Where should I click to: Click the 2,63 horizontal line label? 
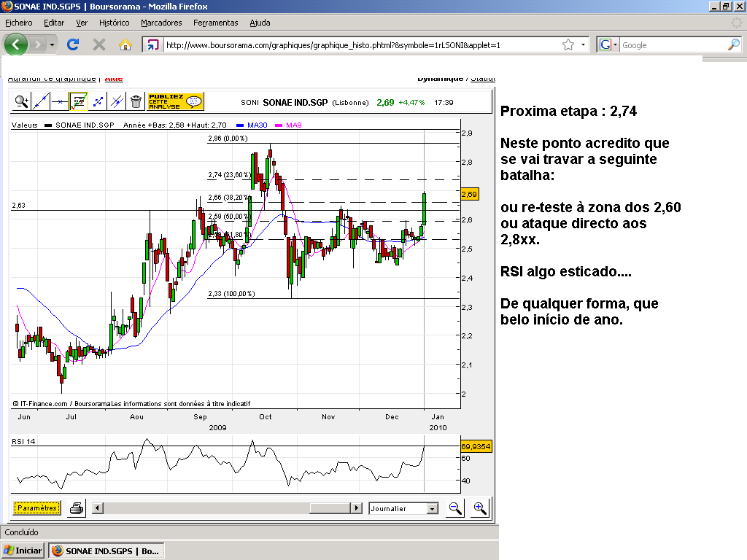click(18, 205)
